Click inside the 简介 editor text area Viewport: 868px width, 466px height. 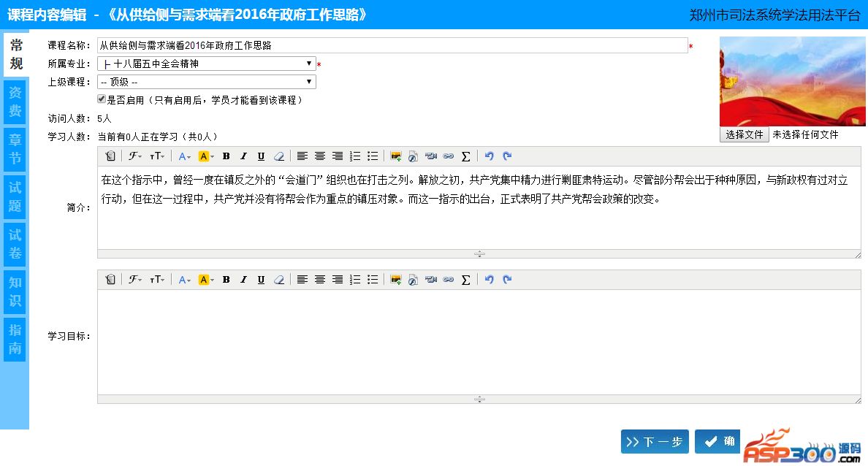coord(479,207)
